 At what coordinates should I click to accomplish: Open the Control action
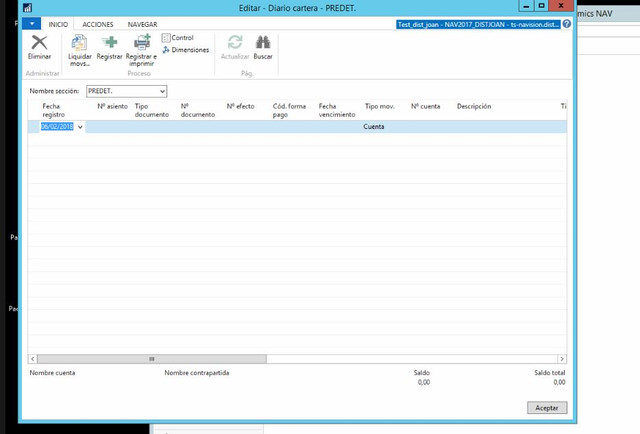178,38
